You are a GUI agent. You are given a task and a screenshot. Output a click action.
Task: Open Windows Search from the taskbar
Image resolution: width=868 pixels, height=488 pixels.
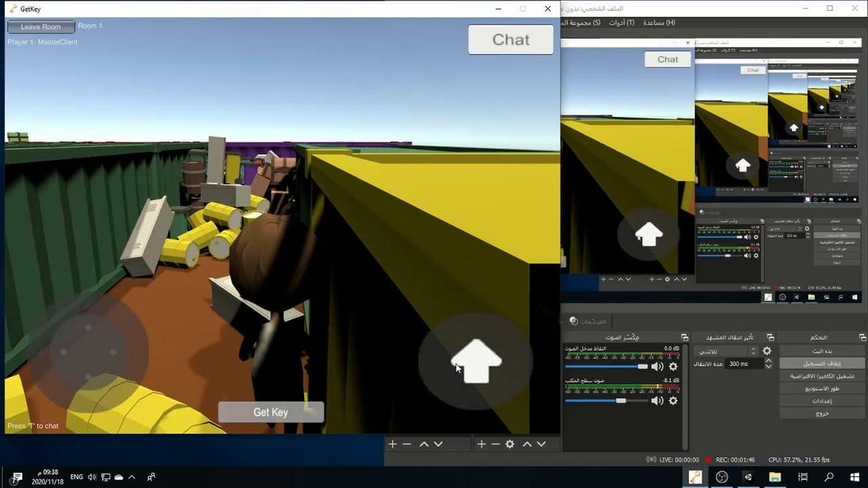coord(829,477)
